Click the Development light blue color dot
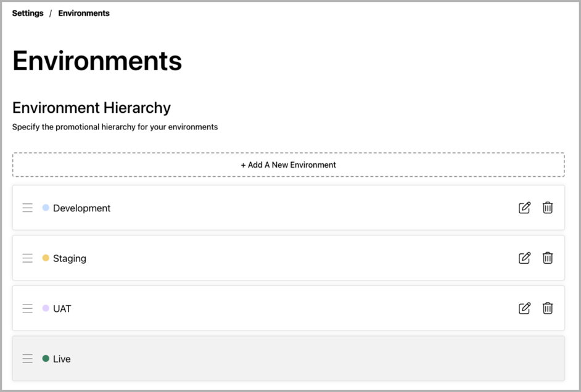The width and height of the screenshot is (581, 392). (46, 208)
